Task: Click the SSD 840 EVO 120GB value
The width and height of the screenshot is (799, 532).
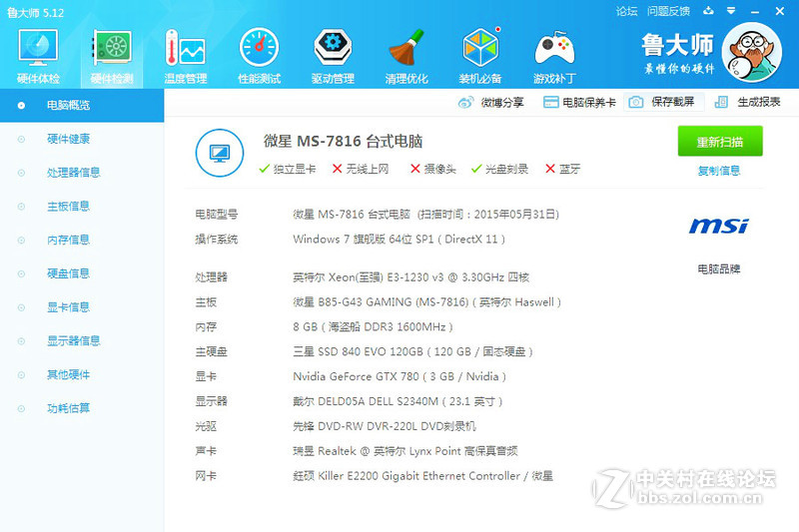Action: tap(412, 351)
